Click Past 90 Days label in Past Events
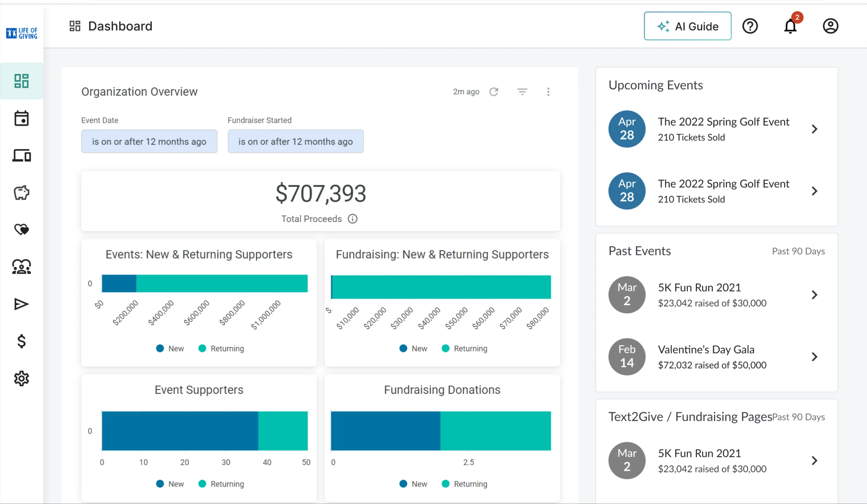This screenshot has width=867, height=504. coord(798,251)
